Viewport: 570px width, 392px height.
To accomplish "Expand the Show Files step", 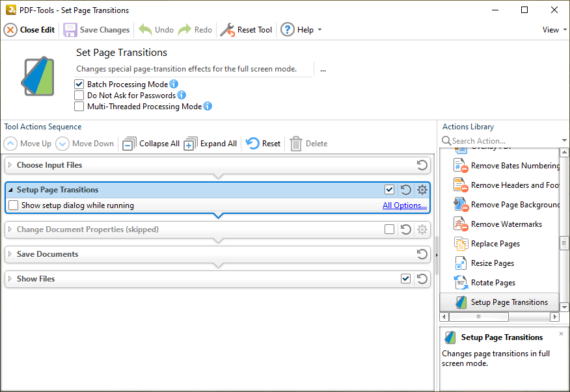I will click(x=10, y=279).
